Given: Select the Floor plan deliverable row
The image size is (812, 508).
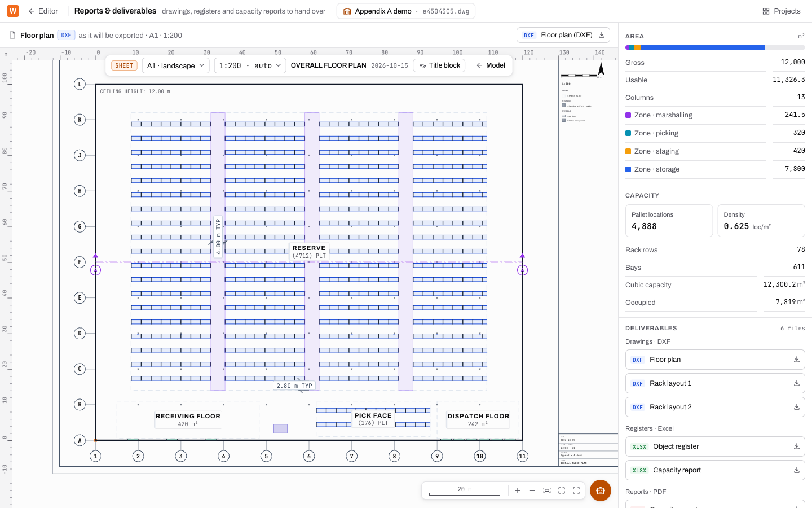Looking at the screenshot, I should click(x=715, y=360).
